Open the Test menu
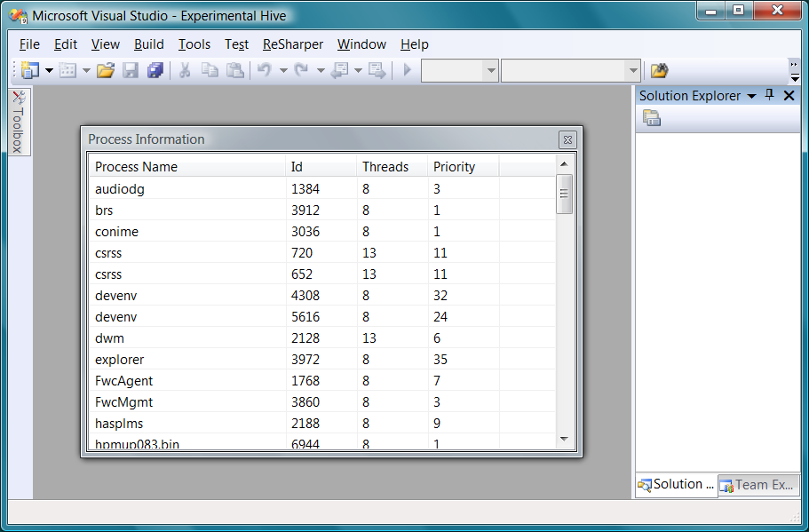 tap(236, 44)
